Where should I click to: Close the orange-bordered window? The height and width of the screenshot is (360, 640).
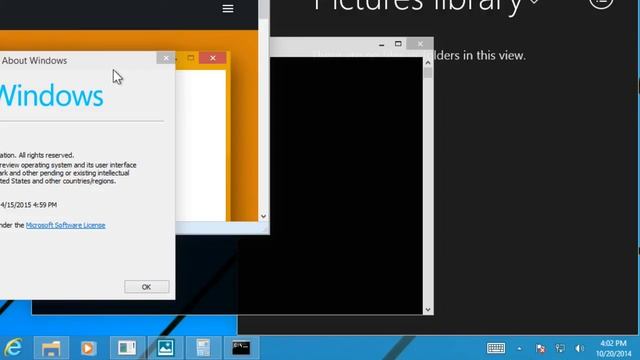213,58
